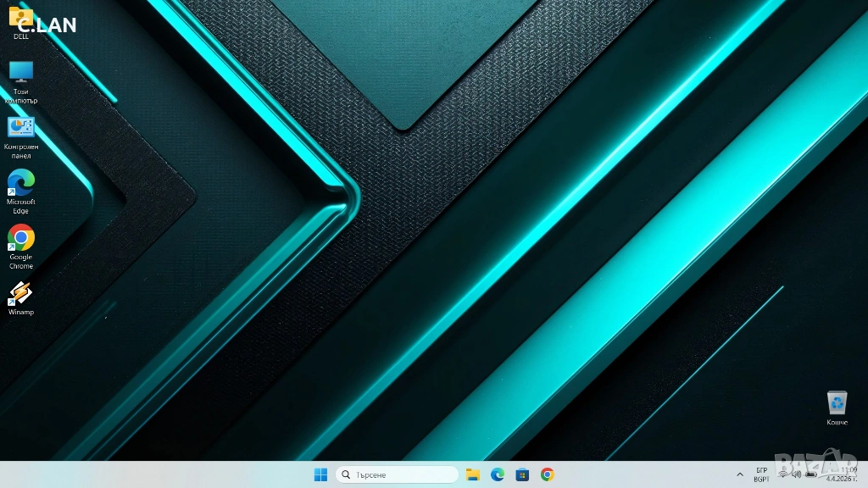Open Microsoft Store from the taskbar
This screenshot has width=868, height=488.
coord(522,474)
